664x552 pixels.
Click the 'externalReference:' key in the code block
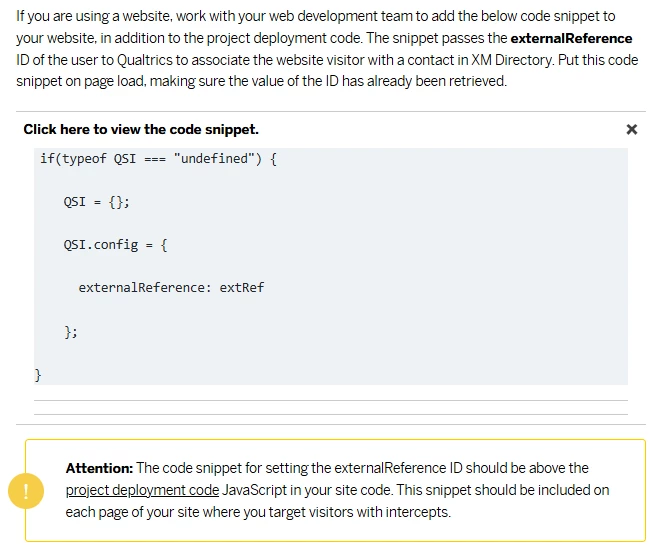pos(145,288)
